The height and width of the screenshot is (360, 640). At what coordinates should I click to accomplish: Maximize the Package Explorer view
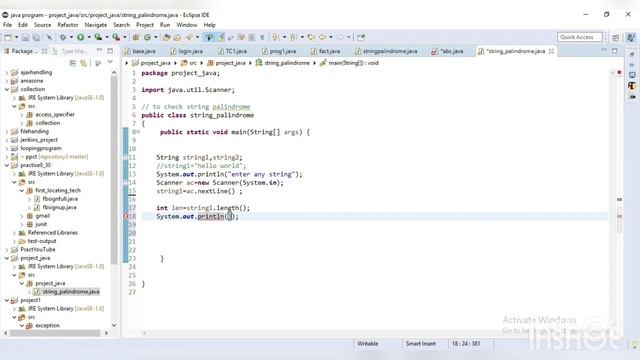click(x=110, y=51)
